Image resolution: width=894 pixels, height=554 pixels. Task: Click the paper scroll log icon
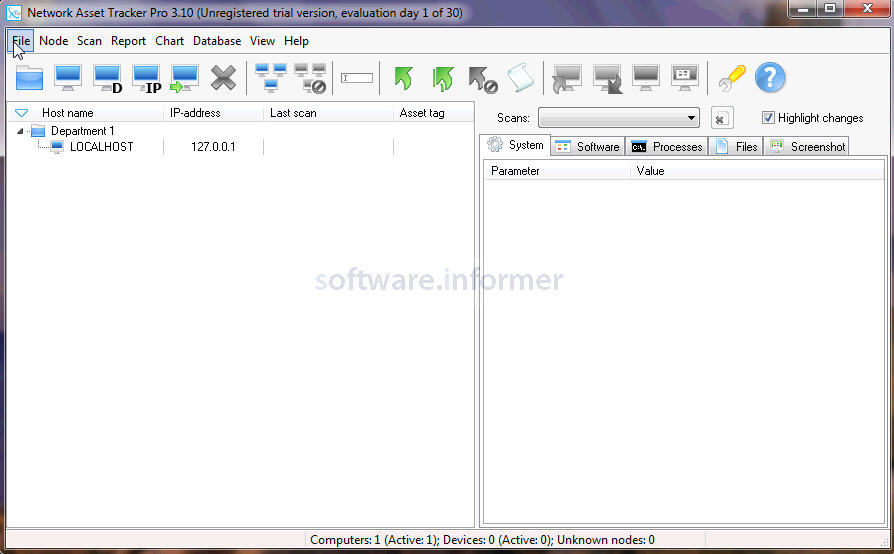click(521, 78)
